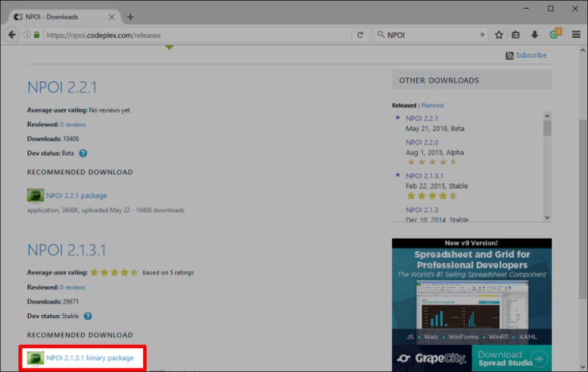
Task: Open a new tab with plus button
Action: pos(131,17)
